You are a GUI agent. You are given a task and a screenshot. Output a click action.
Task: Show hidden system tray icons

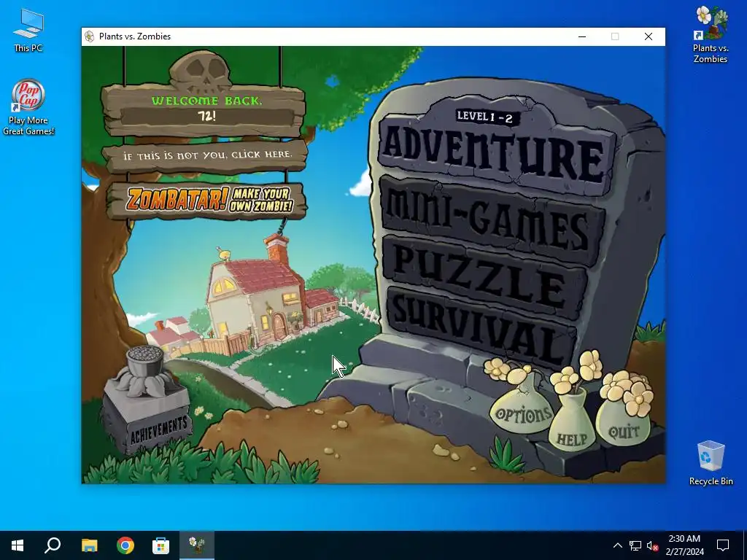[x=617, y=545]
